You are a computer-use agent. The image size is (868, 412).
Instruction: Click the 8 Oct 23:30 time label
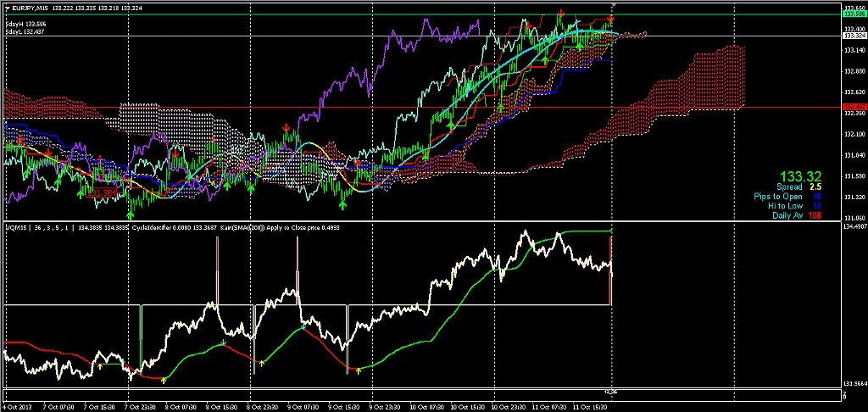(x=263, y=406)
